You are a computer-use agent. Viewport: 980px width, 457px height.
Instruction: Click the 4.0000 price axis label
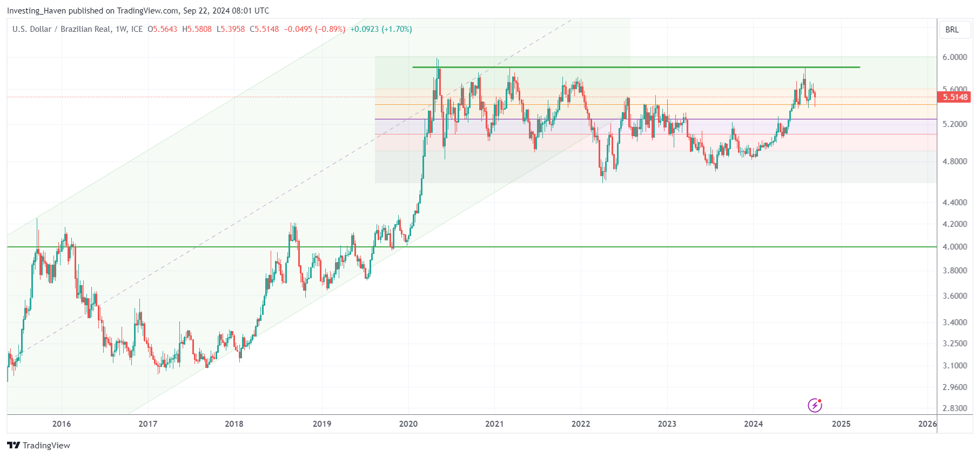(955, 247)
